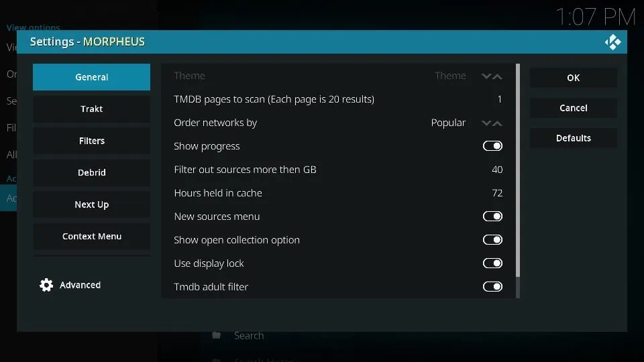Click the Advanced settings gear icon
644x362 pixels.
point(46,285)
